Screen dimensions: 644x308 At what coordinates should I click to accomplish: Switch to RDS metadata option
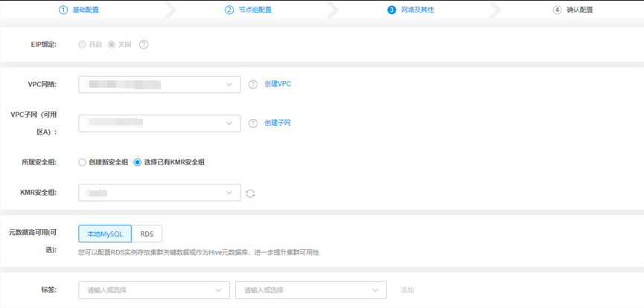coord(147,234)
